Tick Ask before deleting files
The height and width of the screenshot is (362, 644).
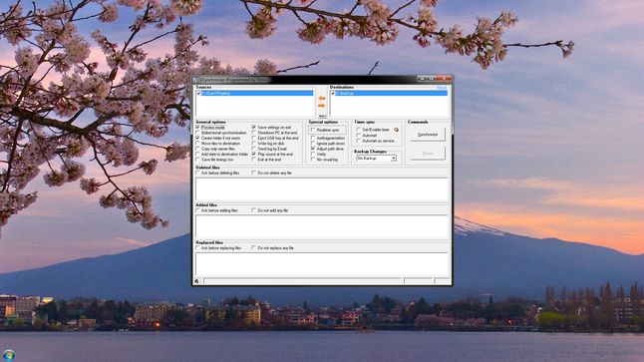(197, 173)
